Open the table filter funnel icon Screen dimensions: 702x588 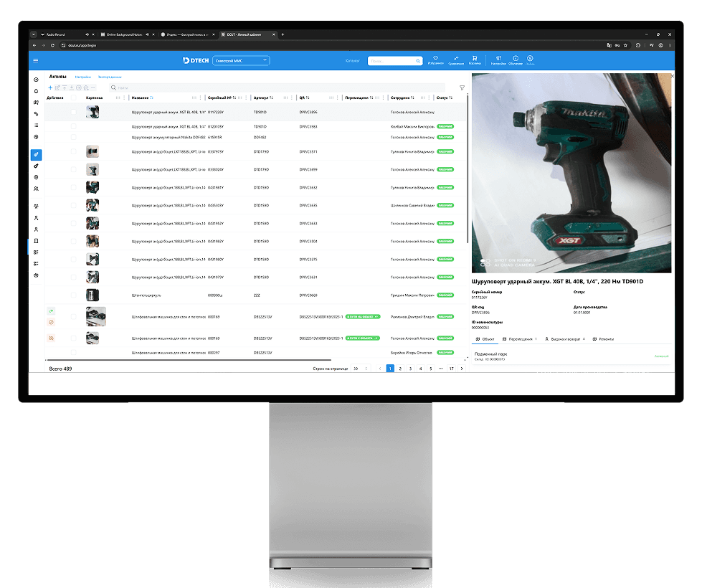[x=462, y=87]
